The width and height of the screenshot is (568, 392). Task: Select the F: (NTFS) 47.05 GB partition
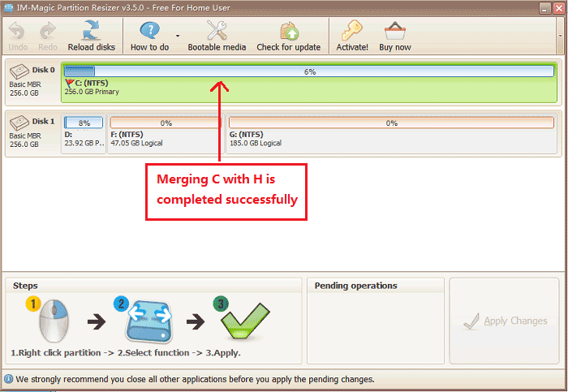(x=166, y=134)
